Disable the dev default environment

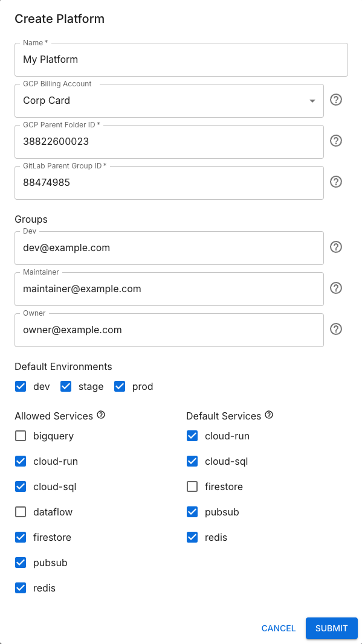click(x=21, y=386)
